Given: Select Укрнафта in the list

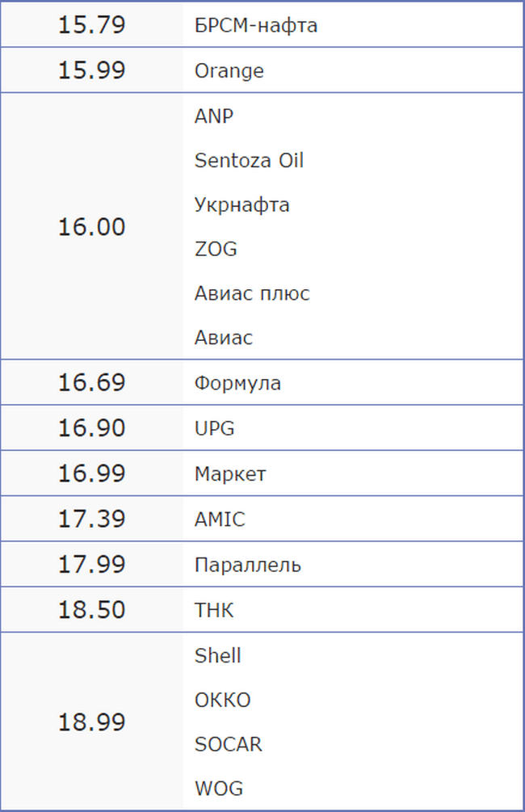Looking at the screenshot, I should [241, 205].
